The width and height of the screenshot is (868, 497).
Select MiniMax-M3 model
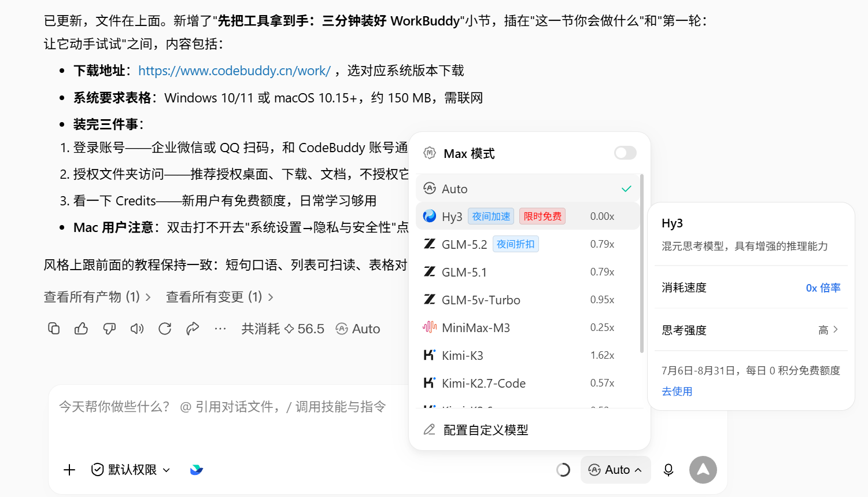click(527, 327)
